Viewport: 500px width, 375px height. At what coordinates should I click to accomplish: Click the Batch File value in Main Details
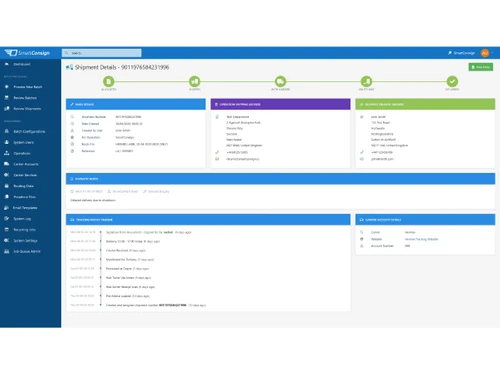pos(141,144)
